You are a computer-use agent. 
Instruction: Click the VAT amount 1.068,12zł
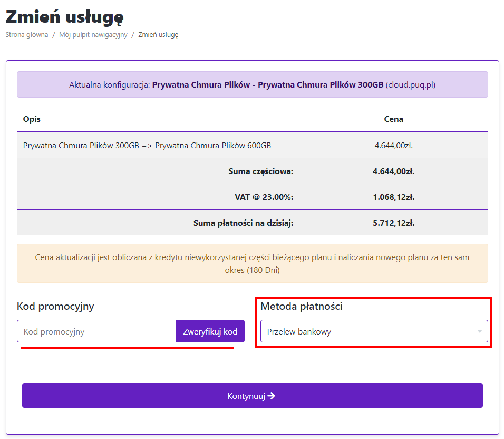coord(393,197)
